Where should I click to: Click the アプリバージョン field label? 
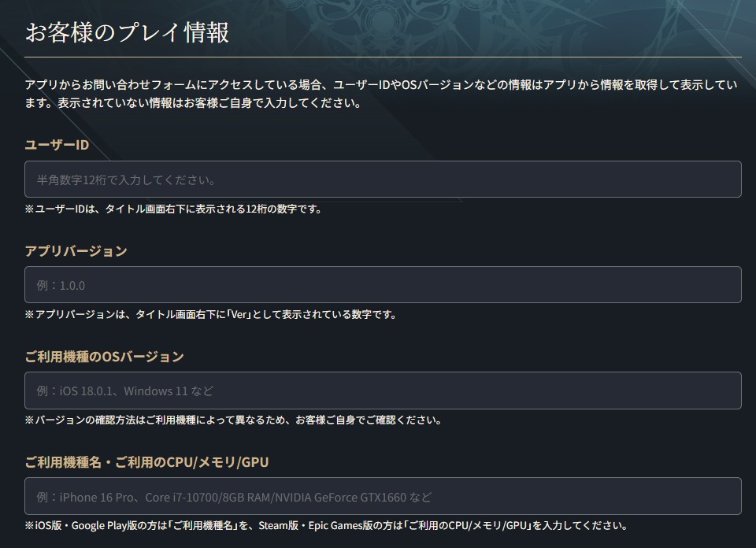tap(76, 250)
